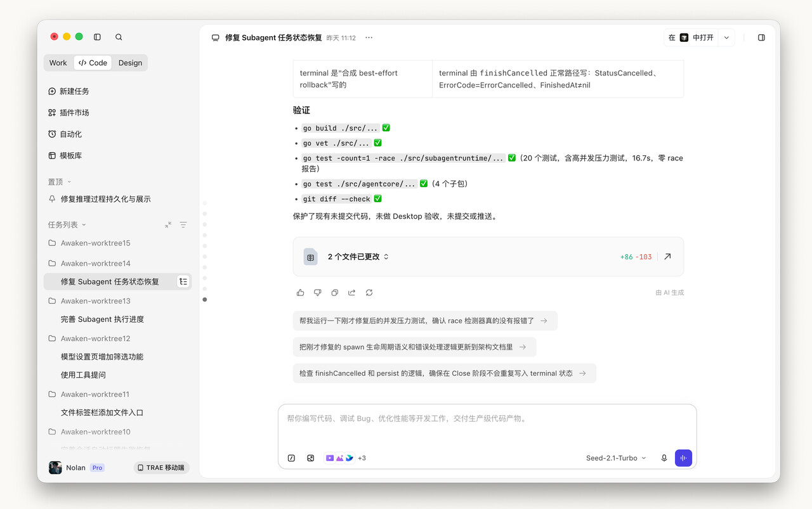Regenerate the response with refresh icon
The height and width of the screenshot is (509, 812).
[x=369, y=293]
